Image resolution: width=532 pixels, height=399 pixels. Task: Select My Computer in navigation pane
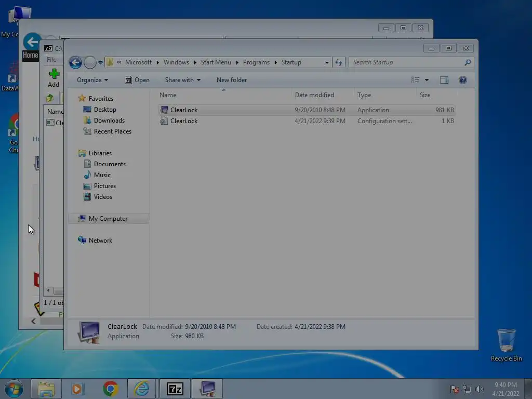(108, 219)
